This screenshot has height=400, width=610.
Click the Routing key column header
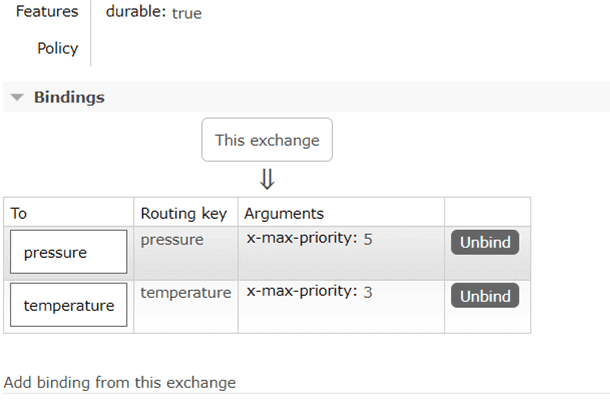tap(184, 213)
